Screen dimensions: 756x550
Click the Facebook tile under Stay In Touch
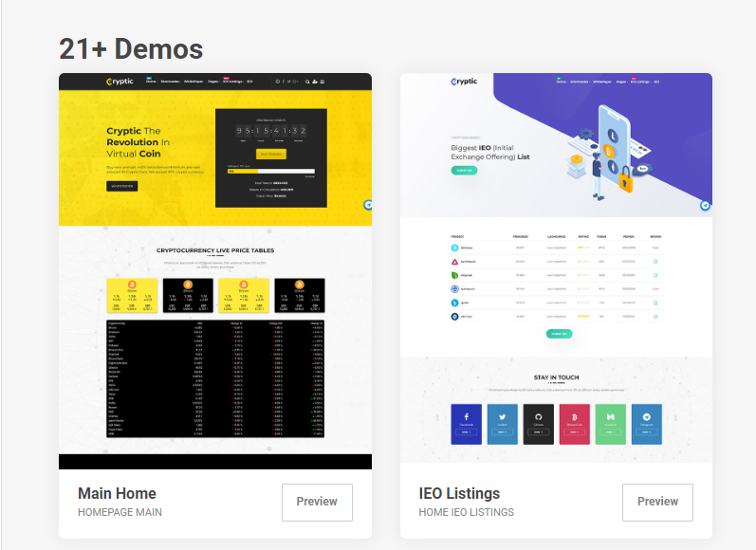click(x=467, y=424)
